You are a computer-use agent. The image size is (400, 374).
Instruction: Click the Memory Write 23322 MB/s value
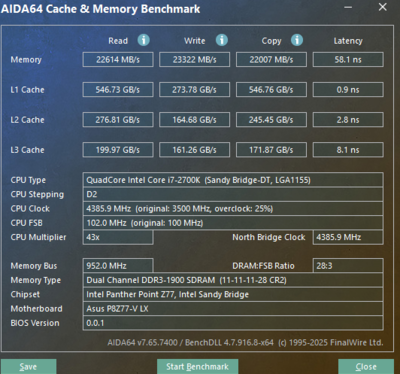point(195,60)
